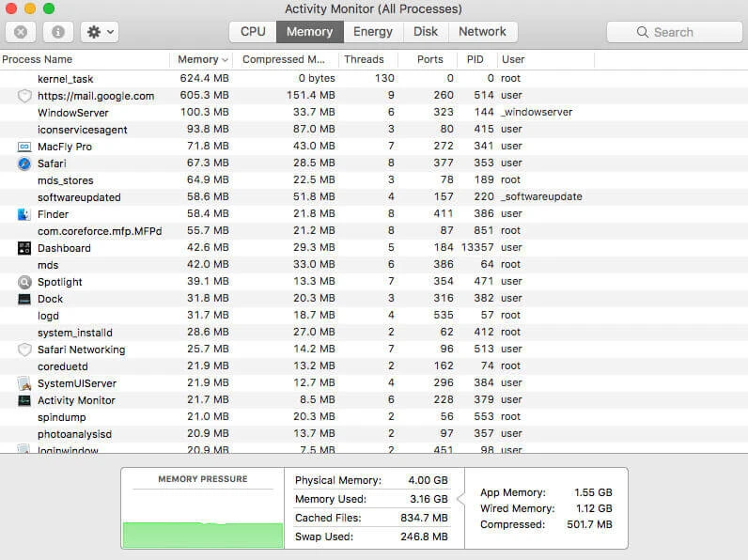Open the Network tab
This screenshot has height=560, width=748.
(x=482, y=32)
